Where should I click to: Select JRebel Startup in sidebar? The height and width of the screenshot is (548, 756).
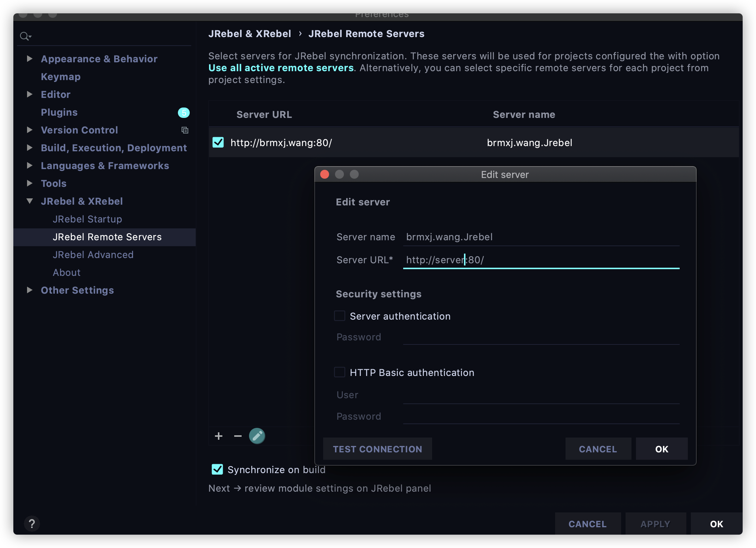point(87,219)
